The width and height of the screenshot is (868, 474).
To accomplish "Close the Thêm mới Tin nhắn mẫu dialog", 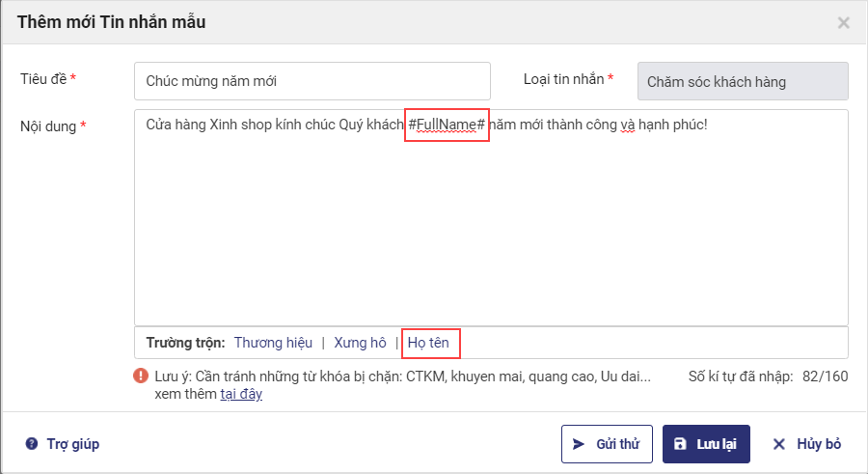I will [843, 22].
